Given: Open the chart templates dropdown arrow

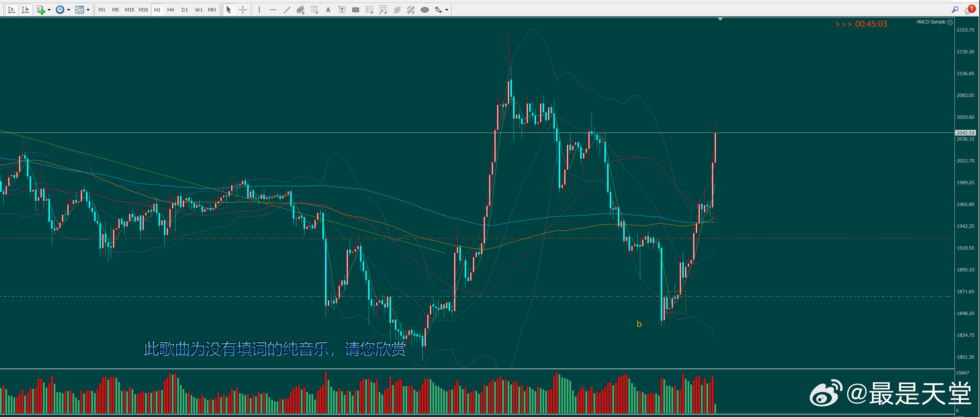Looking at the screenshot, I should (x=88, y=10).
